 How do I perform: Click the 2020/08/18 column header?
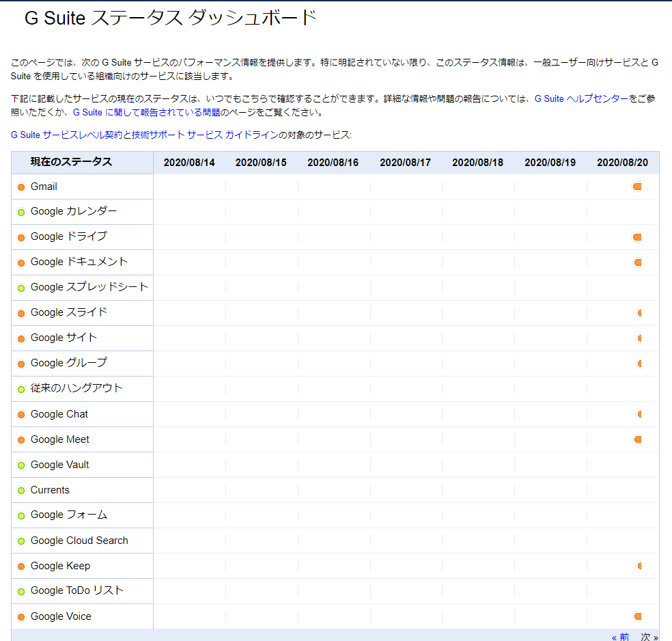[x=477, y=163]
